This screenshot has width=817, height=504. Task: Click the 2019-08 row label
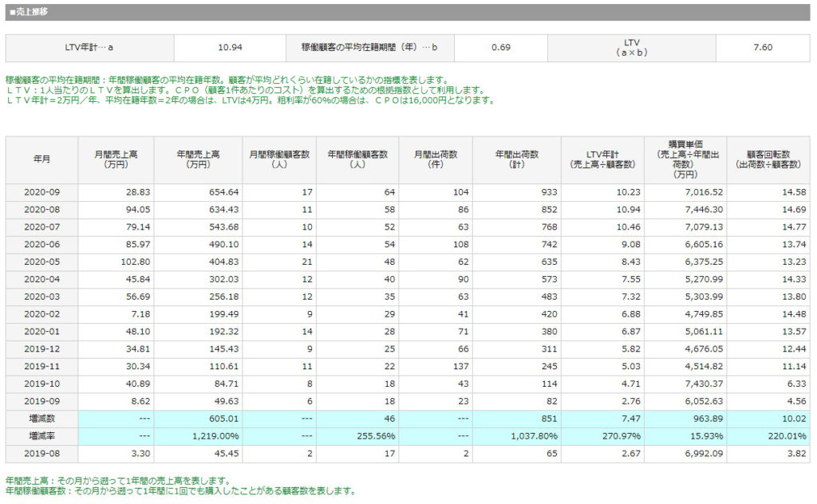[x=42, y=454]
